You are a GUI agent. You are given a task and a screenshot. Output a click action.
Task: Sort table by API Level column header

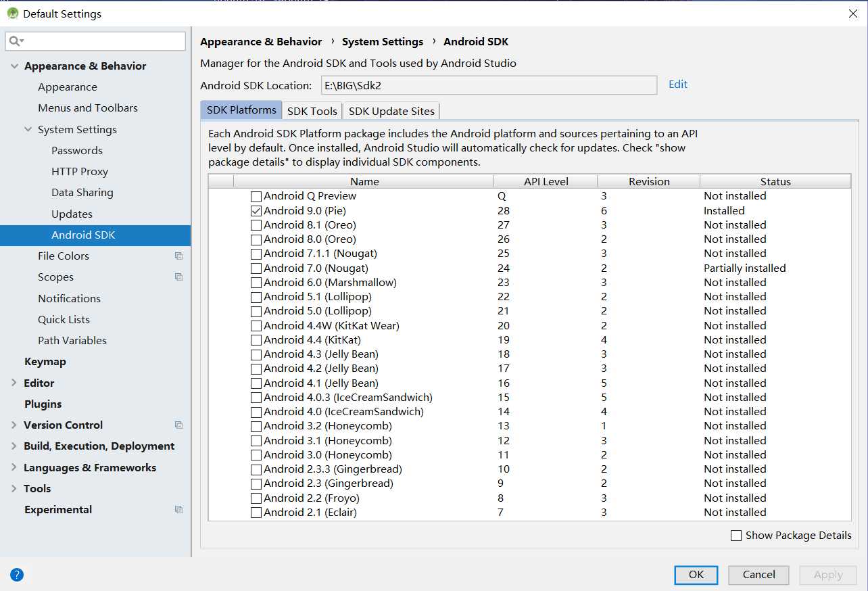click(x=546, y=181)
